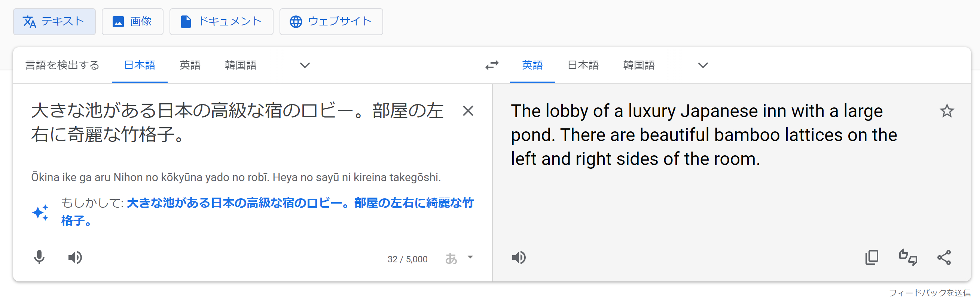
Task: Rate this translation with thumbs feedback
Action: (x=908, y=257)
